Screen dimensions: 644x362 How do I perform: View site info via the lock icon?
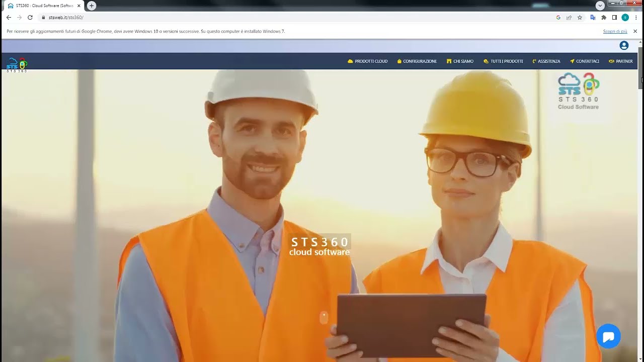coord(43,17)
